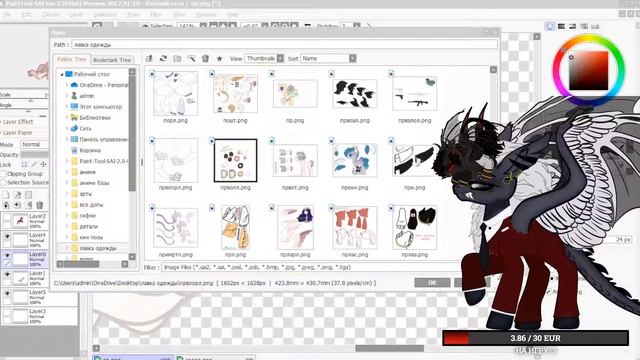The height and width of the screenshot is (360, 640).
Task: Click the lock transparency icon in Lock row
Action: pyautogui.click(x=24, y=164)
